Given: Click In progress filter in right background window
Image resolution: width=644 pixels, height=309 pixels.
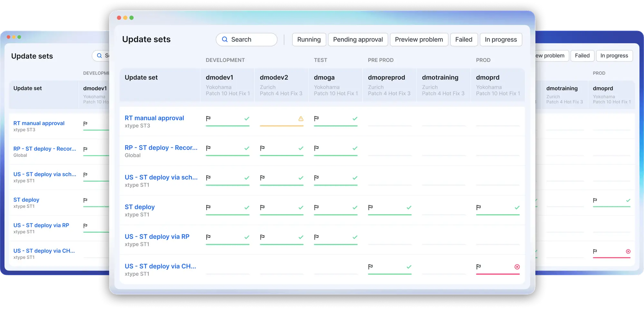Looking at the screenshot, I should pyautogui.click(x=614, y=56).
